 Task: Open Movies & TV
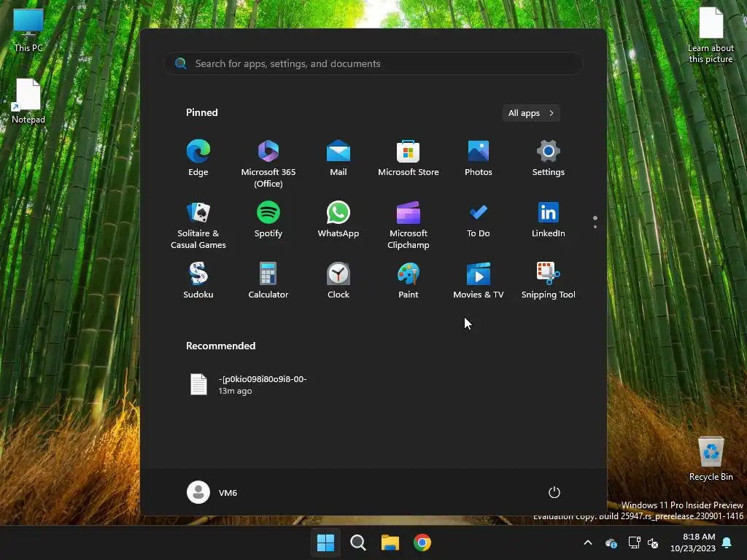(x=479, y=281)
